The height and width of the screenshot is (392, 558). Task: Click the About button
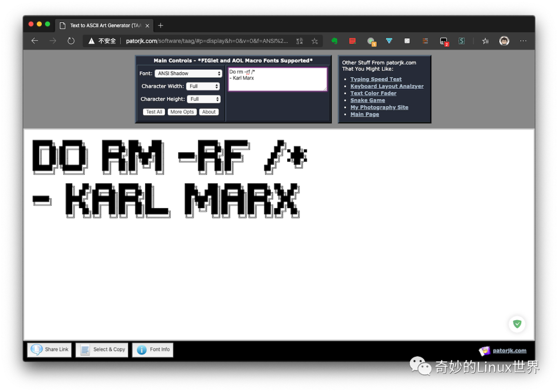tap(209, 112)
